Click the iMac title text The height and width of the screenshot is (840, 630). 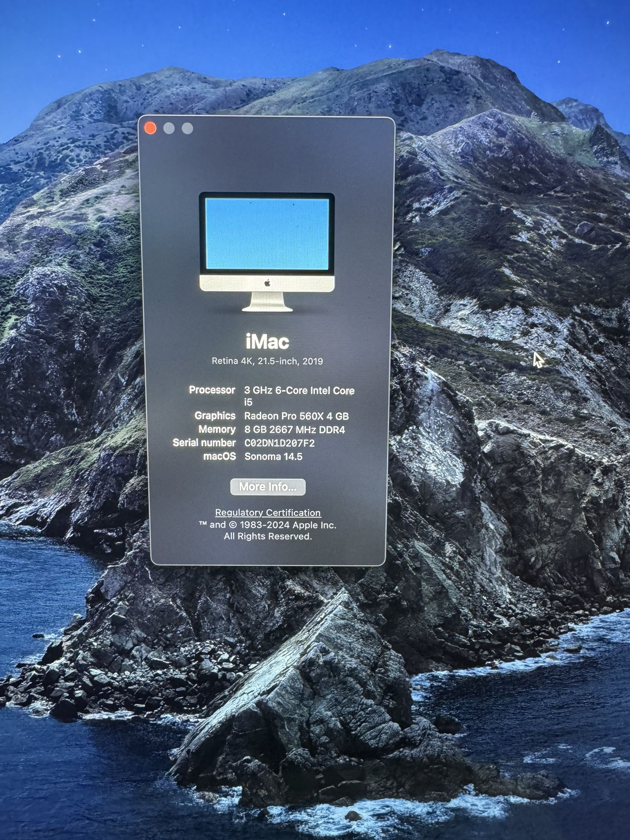[267, 342]
